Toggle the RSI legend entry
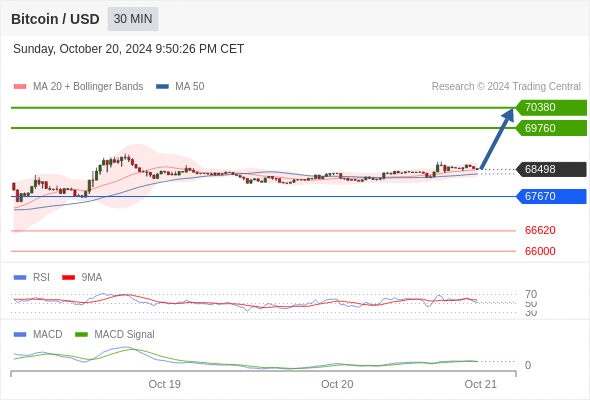Image resolution: width=590 pixels, height=400 pixels. [x=32, y=277]
